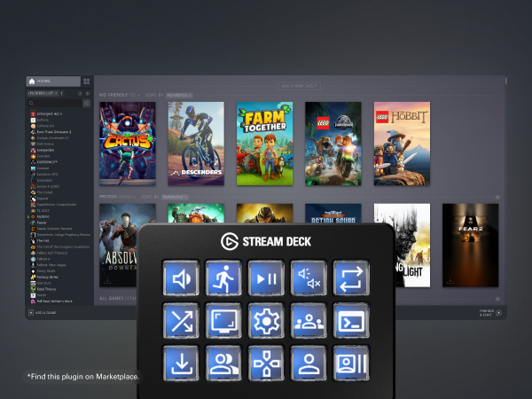Screen dimensions: 532x399
Task: Select Europa Universalis IV in game list
Action: coord(52,138)
